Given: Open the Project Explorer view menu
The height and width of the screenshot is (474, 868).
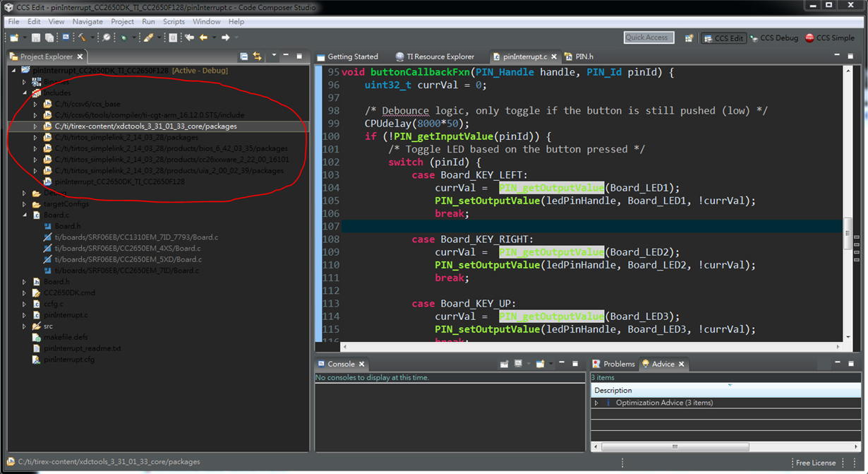Looking at the screenshot, I should (x=274, y=55).
